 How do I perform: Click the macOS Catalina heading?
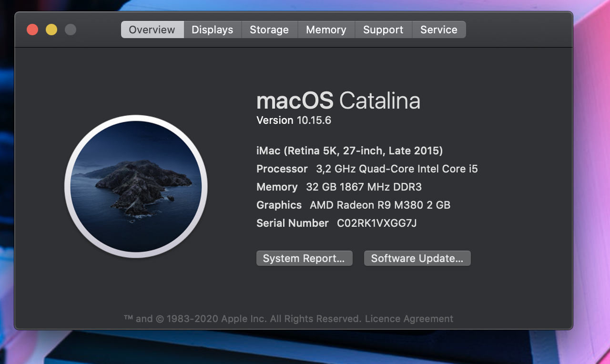click(338, 101)
